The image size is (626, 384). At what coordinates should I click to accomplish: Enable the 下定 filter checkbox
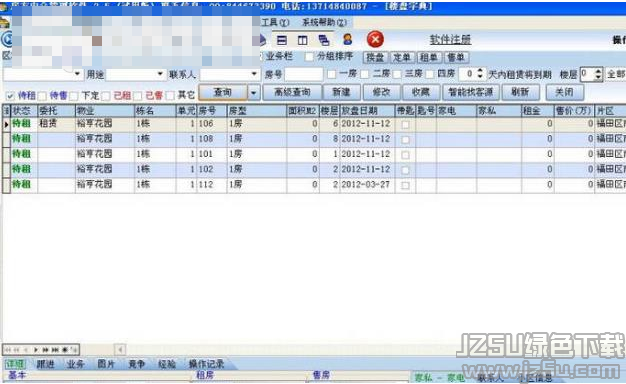point(73,96)
